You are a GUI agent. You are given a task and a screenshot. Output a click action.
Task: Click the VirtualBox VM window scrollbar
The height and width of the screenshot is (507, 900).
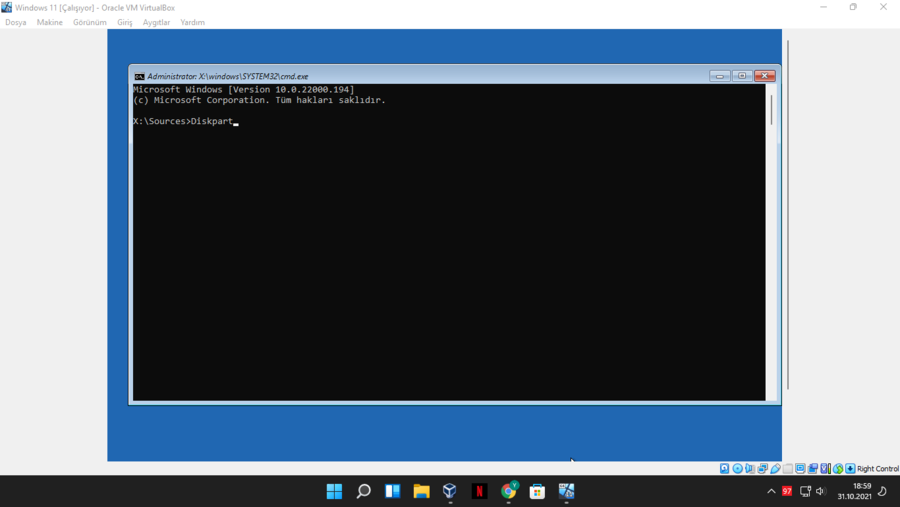(788, 215)
